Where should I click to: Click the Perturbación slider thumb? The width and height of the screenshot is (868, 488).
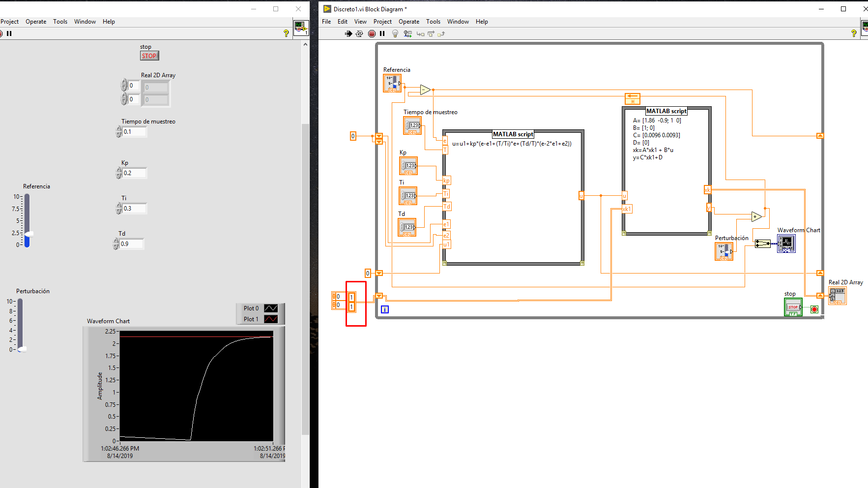[22, 350]
